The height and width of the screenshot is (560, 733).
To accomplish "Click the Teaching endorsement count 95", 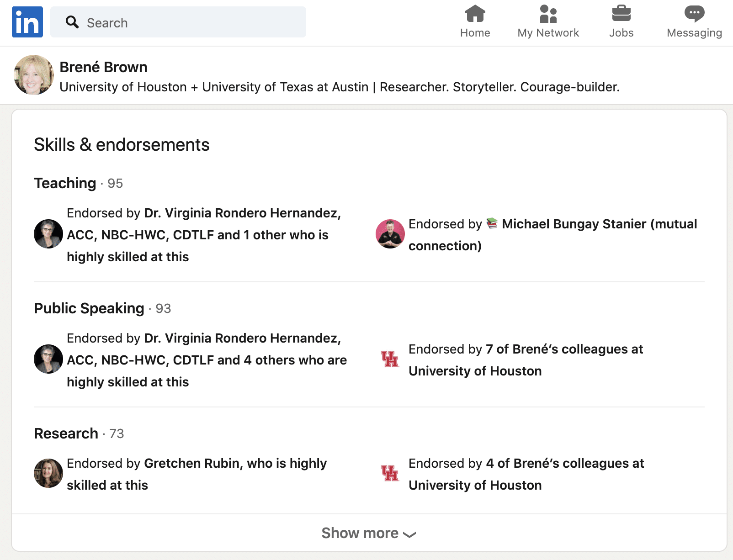I will (115, 184).
